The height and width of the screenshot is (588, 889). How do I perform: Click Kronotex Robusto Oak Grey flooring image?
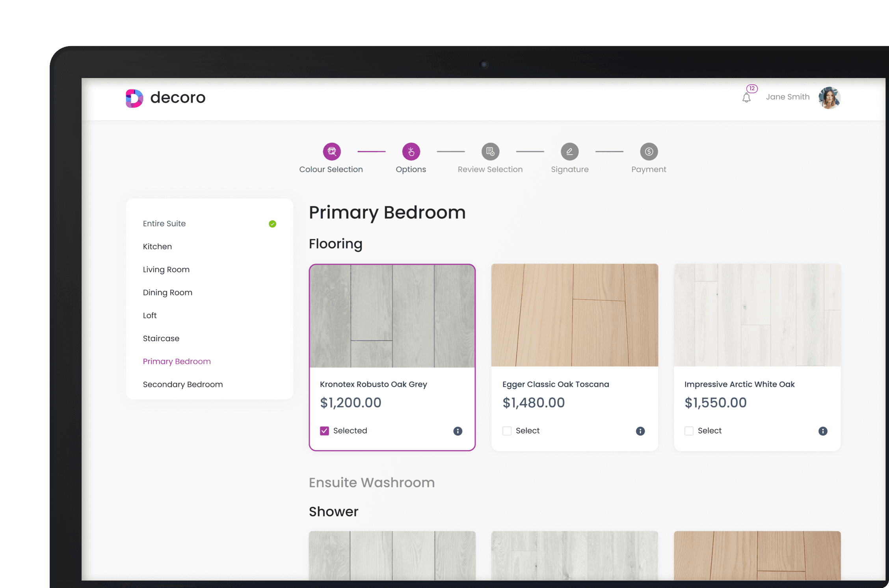392,316
